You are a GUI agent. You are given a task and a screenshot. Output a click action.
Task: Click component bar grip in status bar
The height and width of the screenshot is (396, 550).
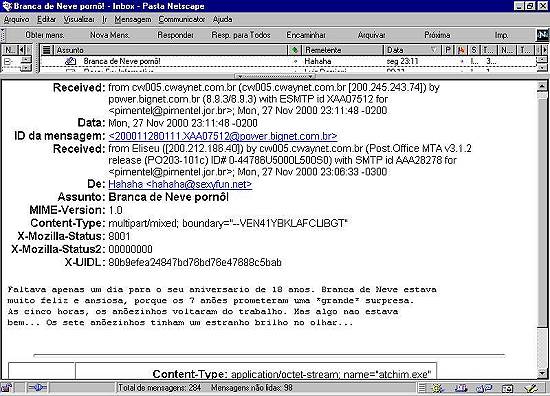422,388
